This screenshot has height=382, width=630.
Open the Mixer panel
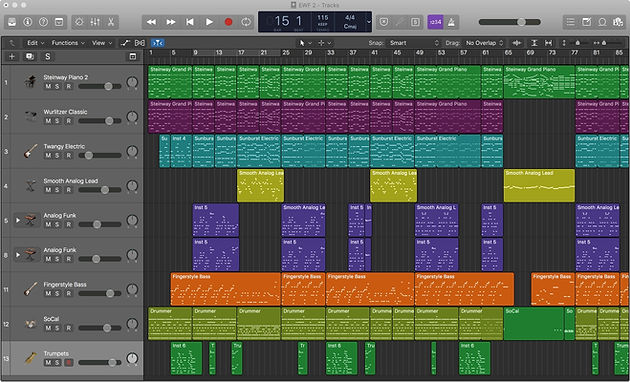click(x=95, y=22)
